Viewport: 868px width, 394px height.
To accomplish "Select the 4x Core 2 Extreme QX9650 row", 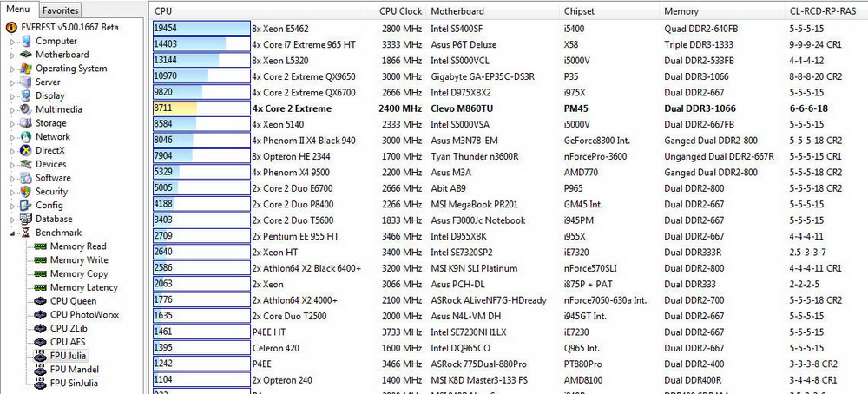I will pyautogui.click(x=510, y=76).
